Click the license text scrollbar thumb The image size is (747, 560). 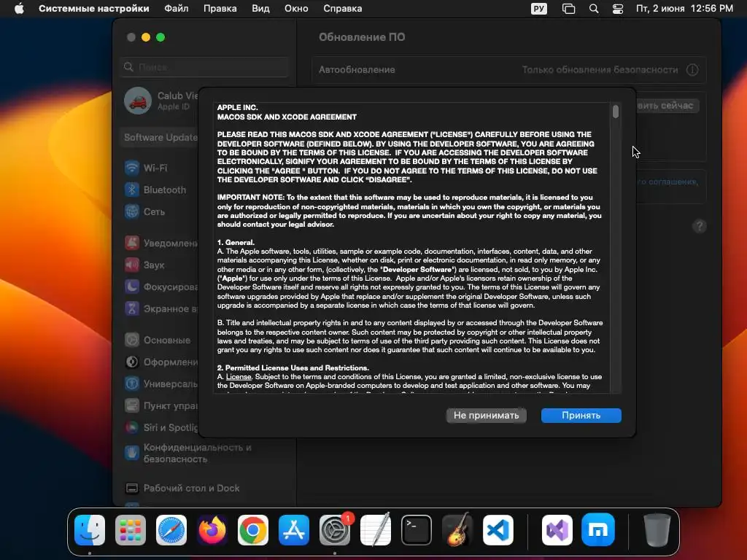click(616, 112)
